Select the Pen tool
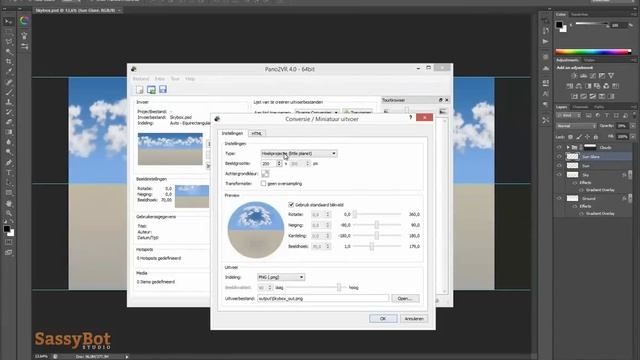Screen dimensions: 640x360 (x=8, y=162)
